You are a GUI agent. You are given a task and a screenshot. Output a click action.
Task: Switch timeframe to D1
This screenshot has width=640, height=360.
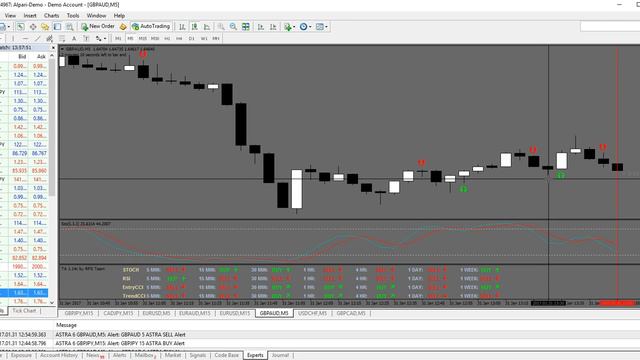pos(191,38)
